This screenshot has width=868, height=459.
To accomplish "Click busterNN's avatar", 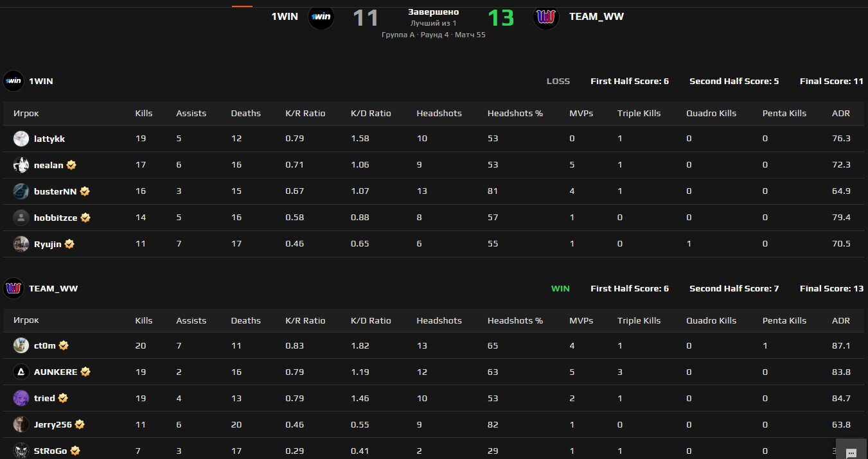I will point(21,191).
